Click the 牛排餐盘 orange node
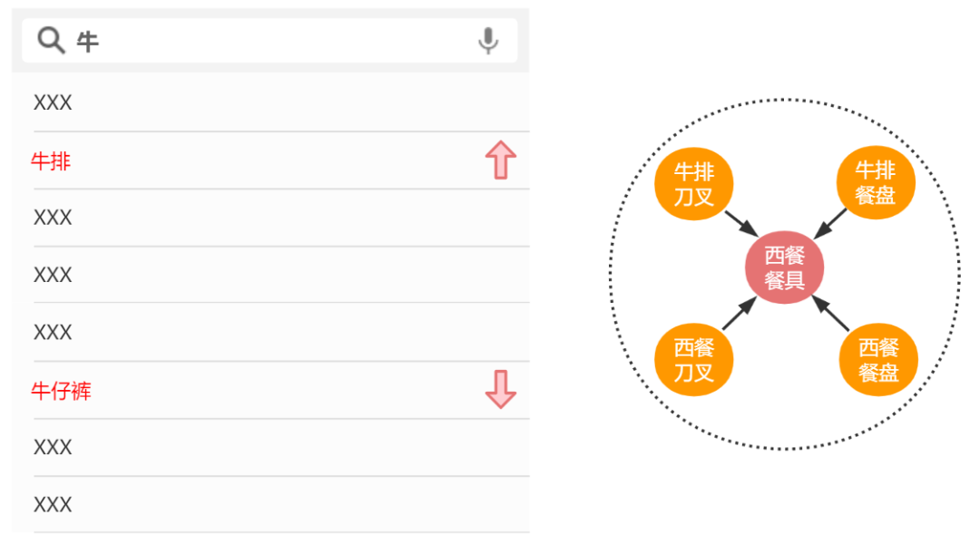Image resolution: width=980 pixels, height=544 pixels. pyautogui.click(x=876, y=182)
